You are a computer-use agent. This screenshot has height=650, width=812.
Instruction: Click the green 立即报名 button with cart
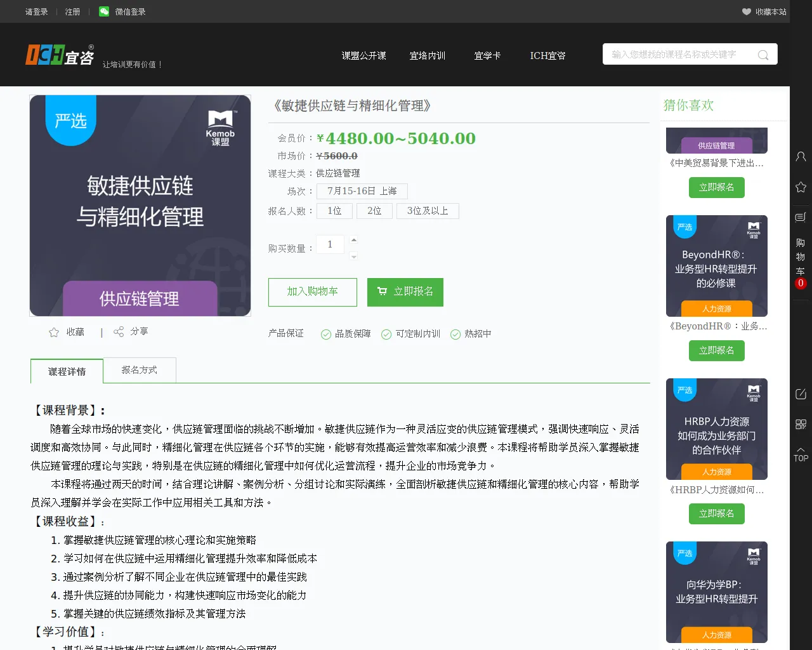coord(405,292)
